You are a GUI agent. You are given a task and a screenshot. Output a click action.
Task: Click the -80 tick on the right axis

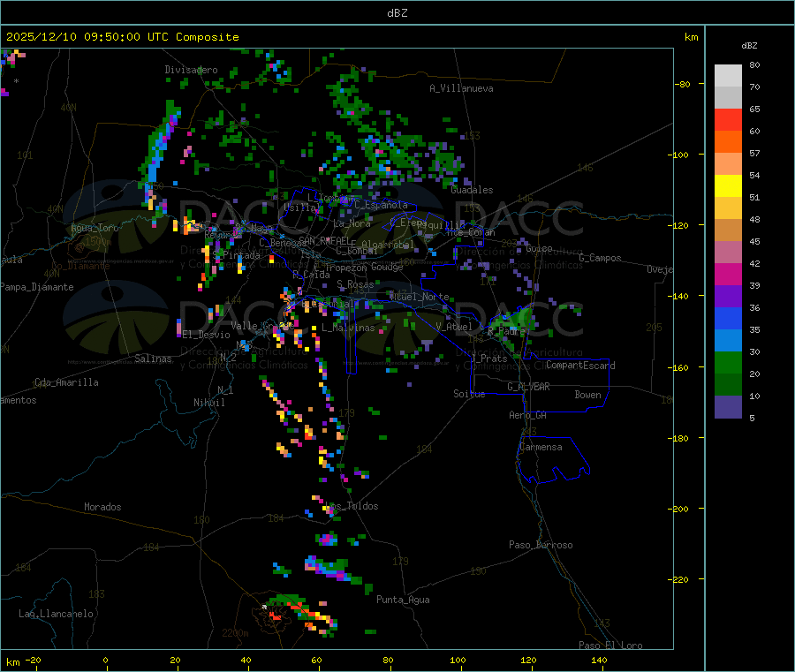pos(683,84)
